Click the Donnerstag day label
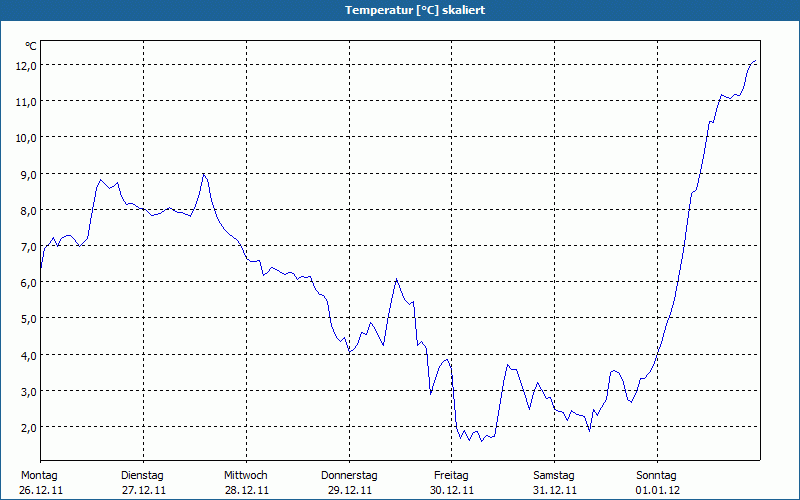The height and width of the screenshot is (500, 800). (349, 476)
